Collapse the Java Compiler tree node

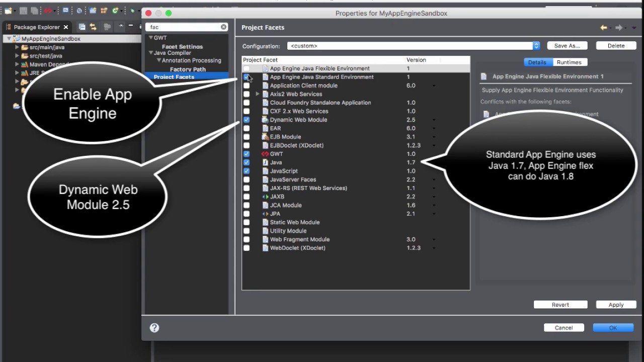(150, 53)
